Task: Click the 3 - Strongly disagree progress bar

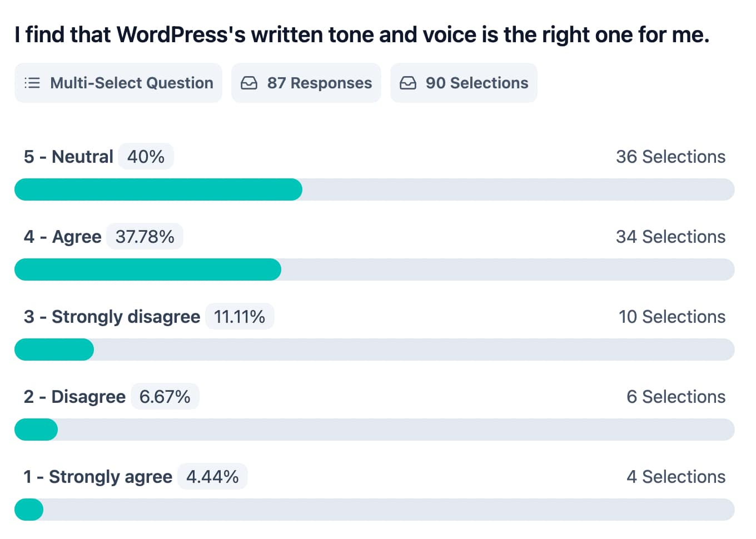Action: (x=374, y=350)
